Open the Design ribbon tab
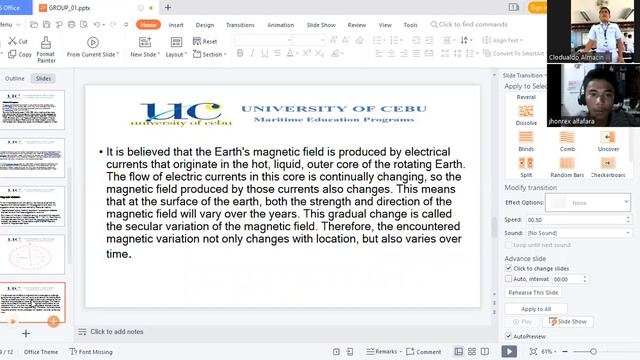The height and width of the screenshot is (360, 640). coord(204,25)
